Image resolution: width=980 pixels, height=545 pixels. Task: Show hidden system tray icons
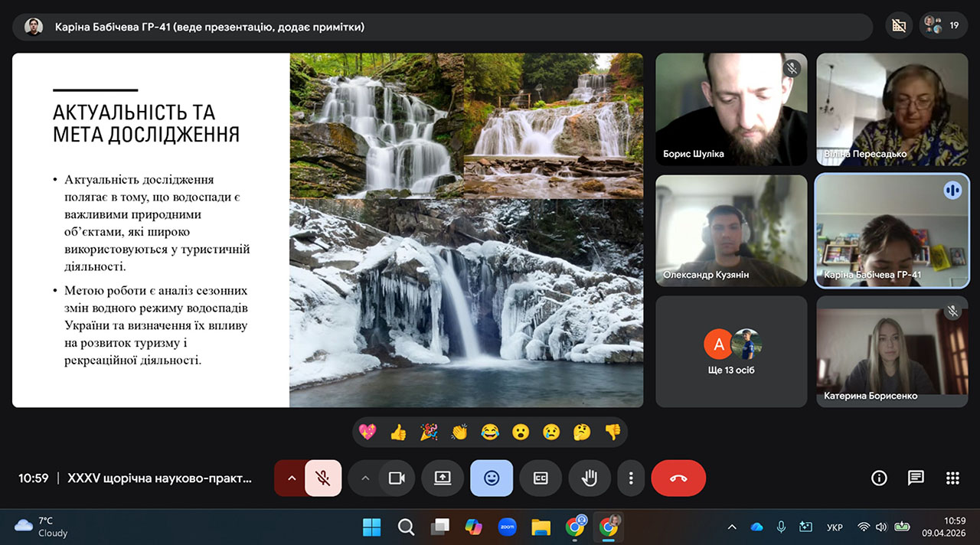[x=732, y=527]
